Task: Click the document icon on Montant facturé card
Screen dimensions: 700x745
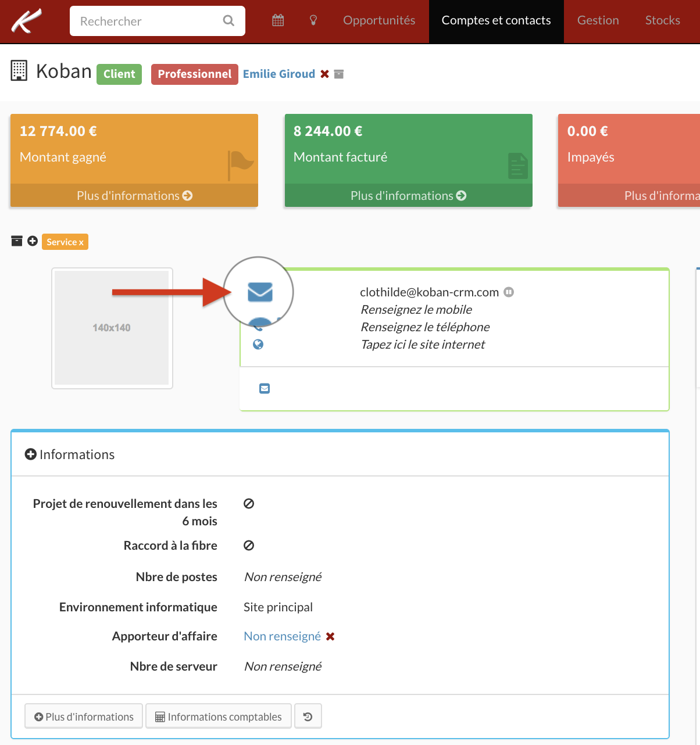Action: [x=517, y=166]
